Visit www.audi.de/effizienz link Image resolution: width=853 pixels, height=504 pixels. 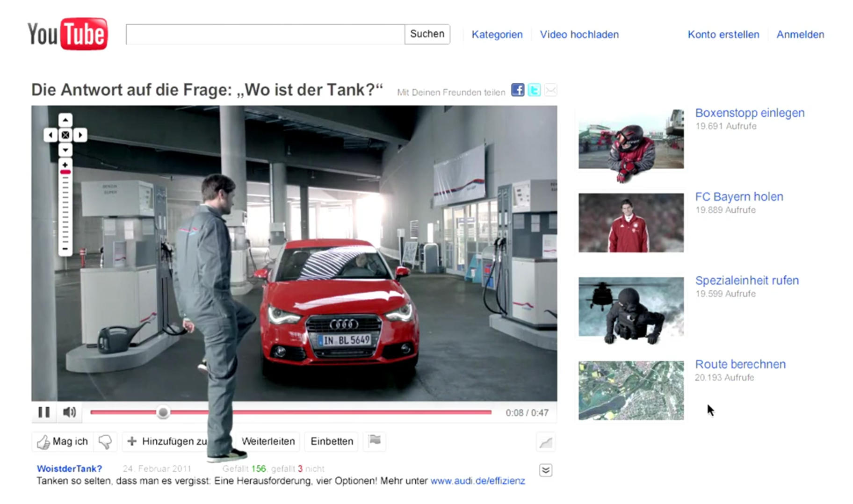[477, 481]
